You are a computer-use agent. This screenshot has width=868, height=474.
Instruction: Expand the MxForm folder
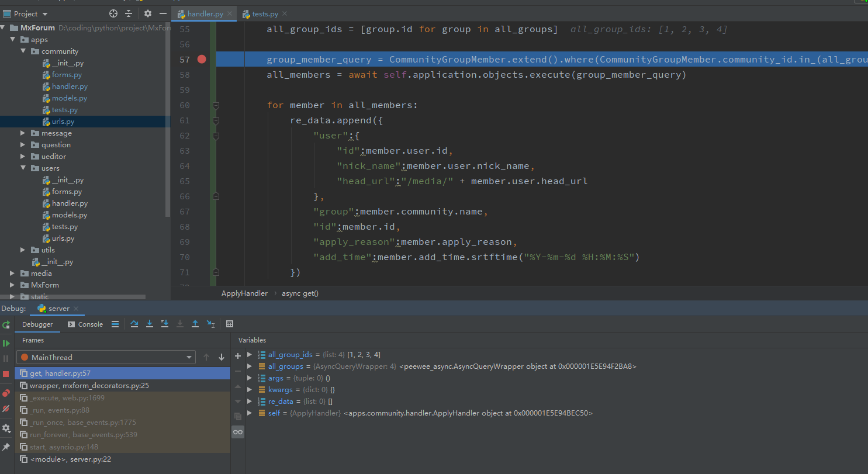click(12, 285)
